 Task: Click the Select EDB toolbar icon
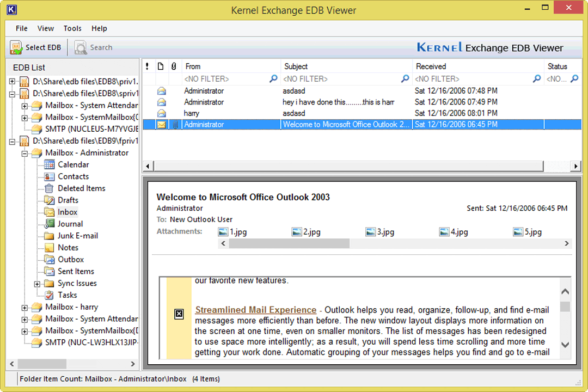(x=16, y=47)
